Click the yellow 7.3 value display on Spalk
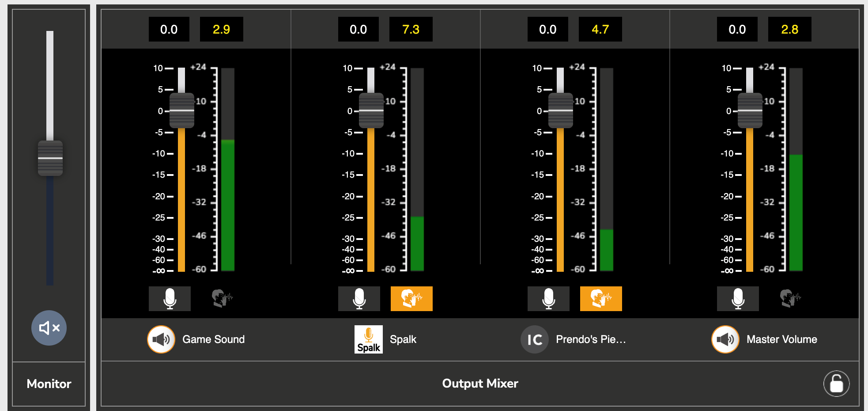This screenshot has width=868, height=411. tap(411, 29)
